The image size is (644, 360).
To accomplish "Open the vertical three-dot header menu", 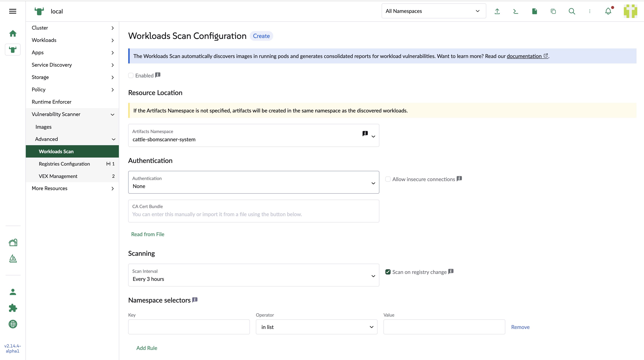I will (x=590, y=11).
